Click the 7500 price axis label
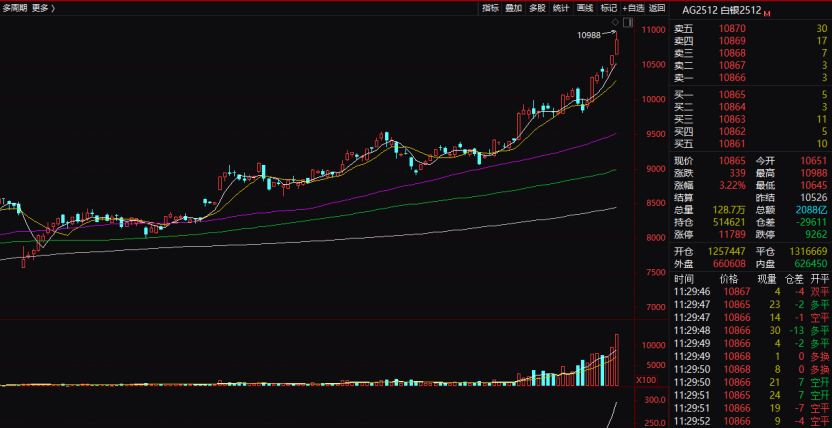The image size is (832, 428). pos(655,273)
